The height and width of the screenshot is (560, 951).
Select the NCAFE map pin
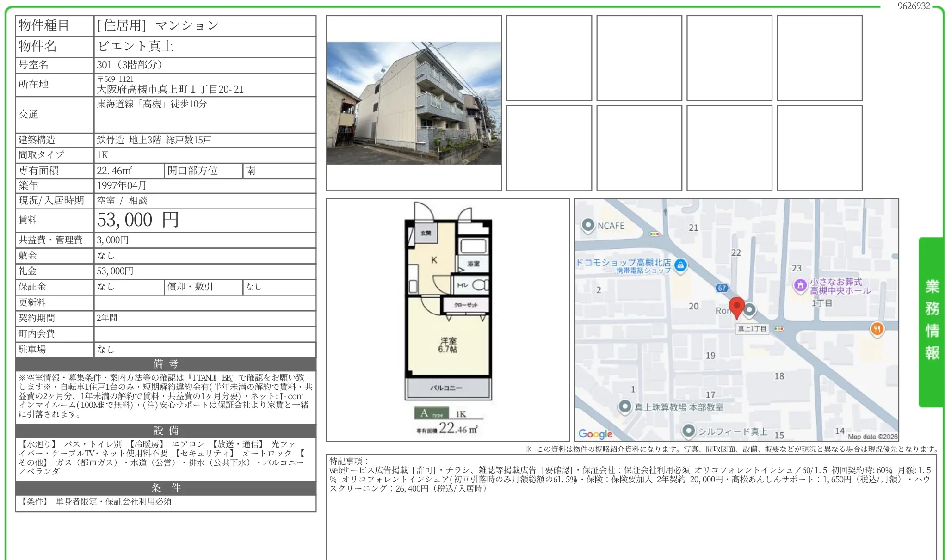click(588, 225)
